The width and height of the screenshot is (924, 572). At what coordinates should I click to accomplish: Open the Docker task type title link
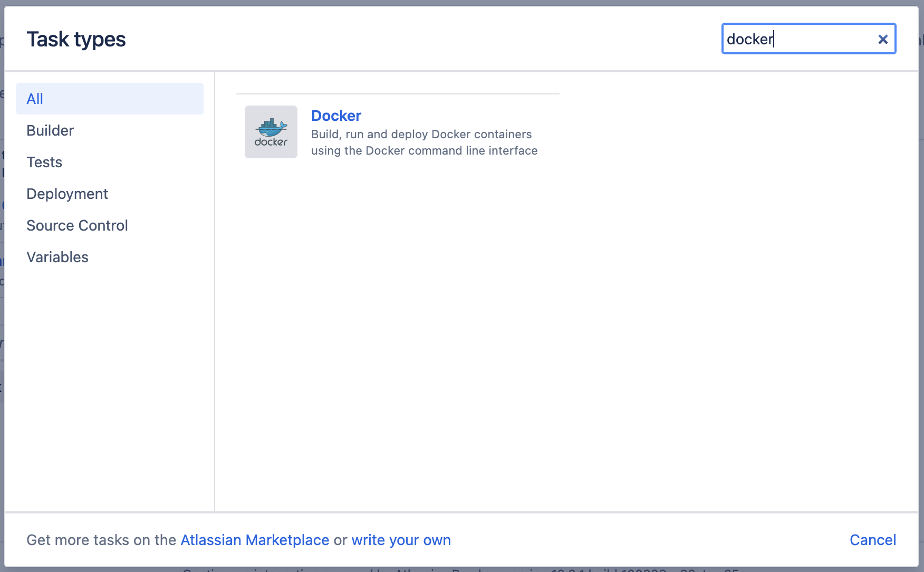pyautogui.click(x=336, y=116)
